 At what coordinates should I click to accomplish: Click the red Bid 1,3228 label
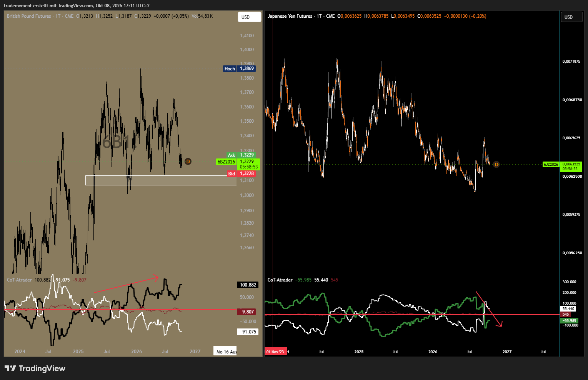[x=241, y=174]
